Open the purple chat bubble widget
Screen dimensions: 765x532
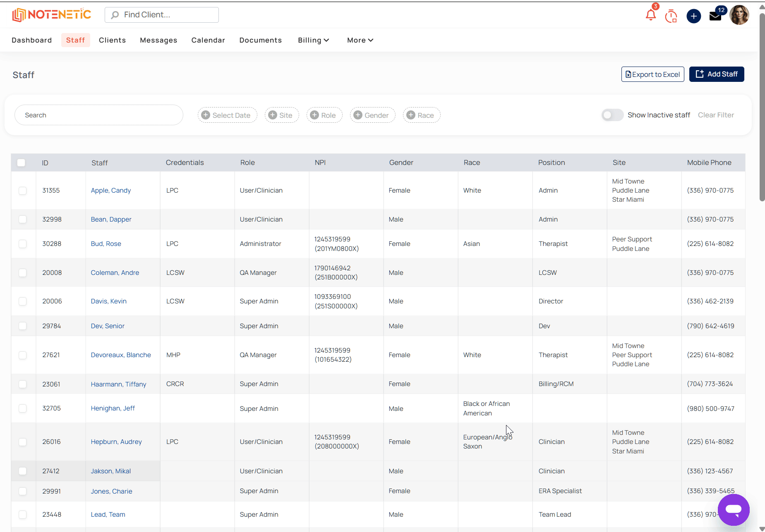734,510
